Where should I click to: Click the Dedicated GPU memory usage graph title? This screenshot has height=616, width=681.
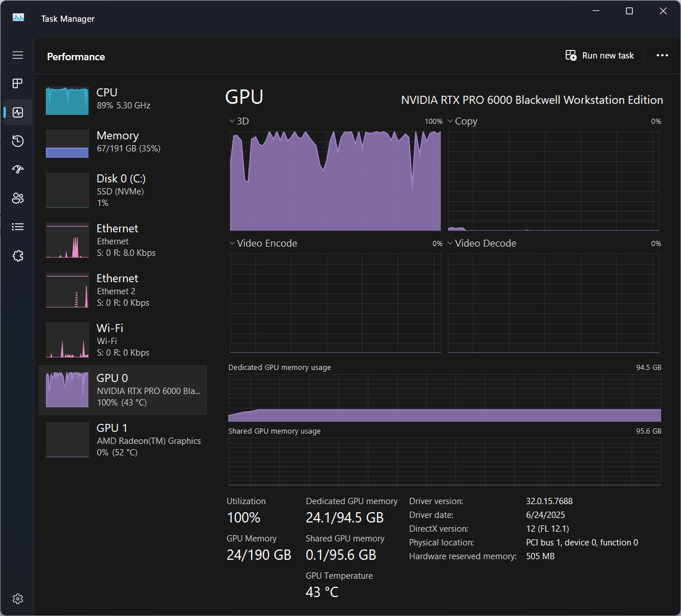point(280,367)
